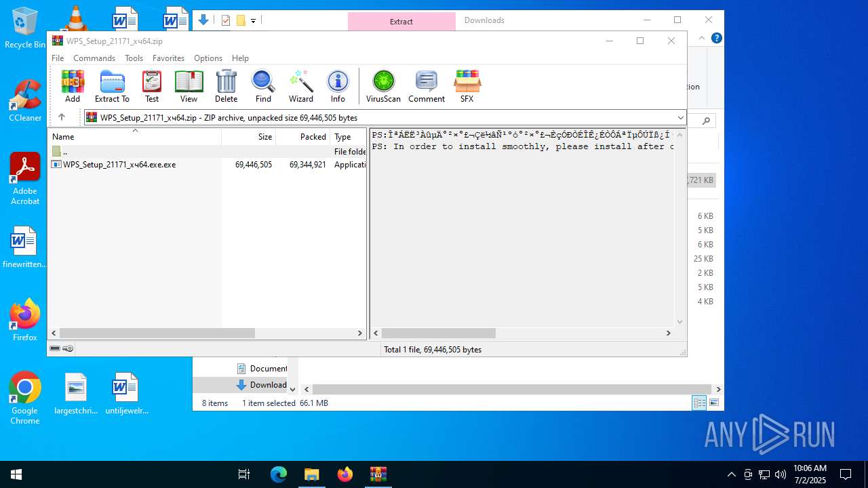The image size is (868, 488).
Task: Launch the Wizard tool
Action: tap(301, 86)
